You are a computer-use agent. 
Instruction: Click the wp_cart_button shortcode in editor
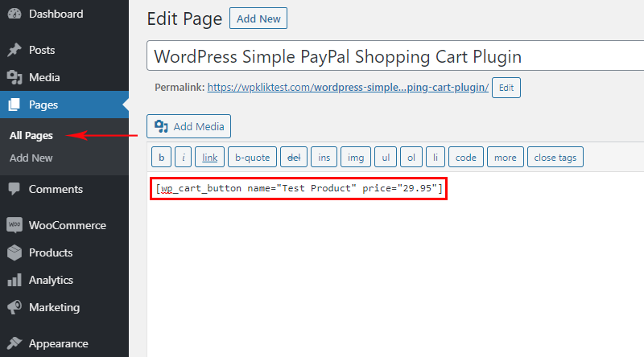click(299, 188)
